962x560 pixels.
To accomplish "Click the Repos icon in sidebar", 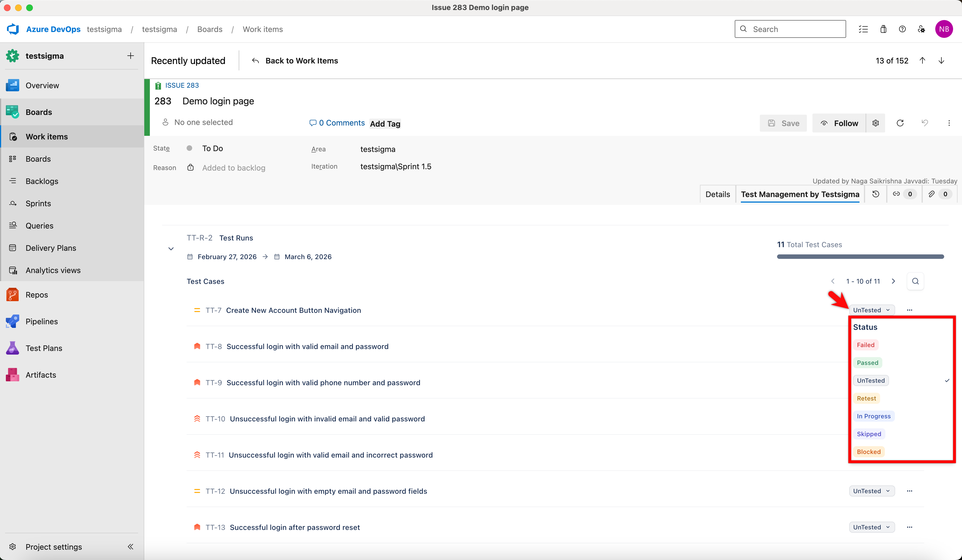I will [13, 295].
